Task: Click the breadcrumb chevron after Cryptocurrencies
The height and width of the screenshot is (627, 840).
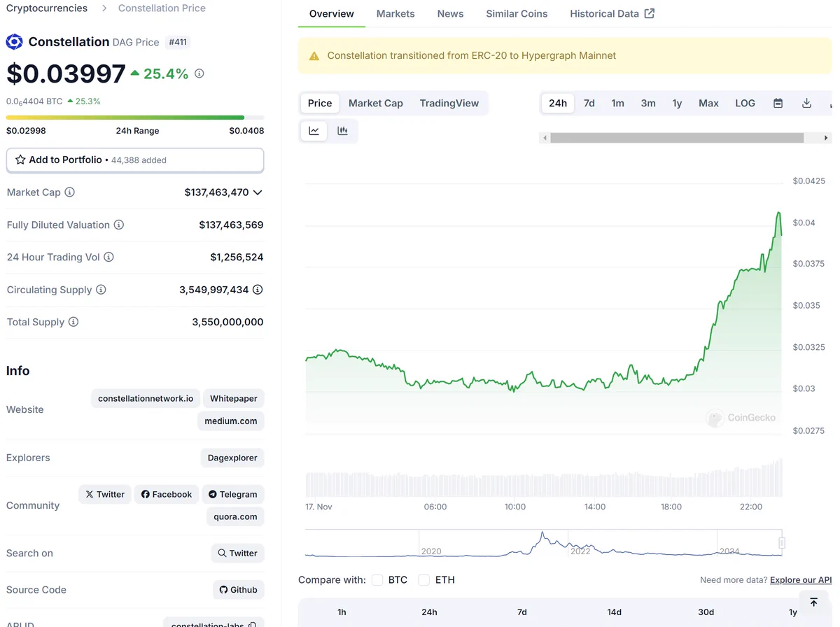Action: point(104,8)
